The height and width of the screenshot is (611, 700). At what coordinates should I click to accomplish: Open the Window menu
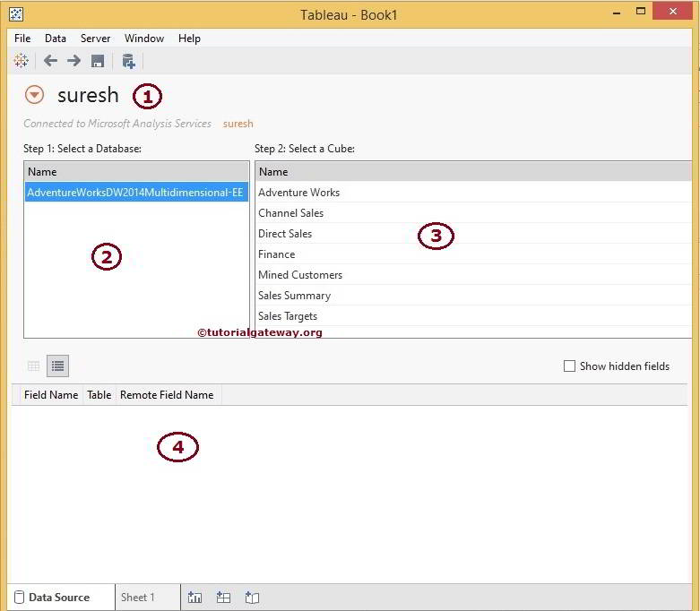(144, 39)
